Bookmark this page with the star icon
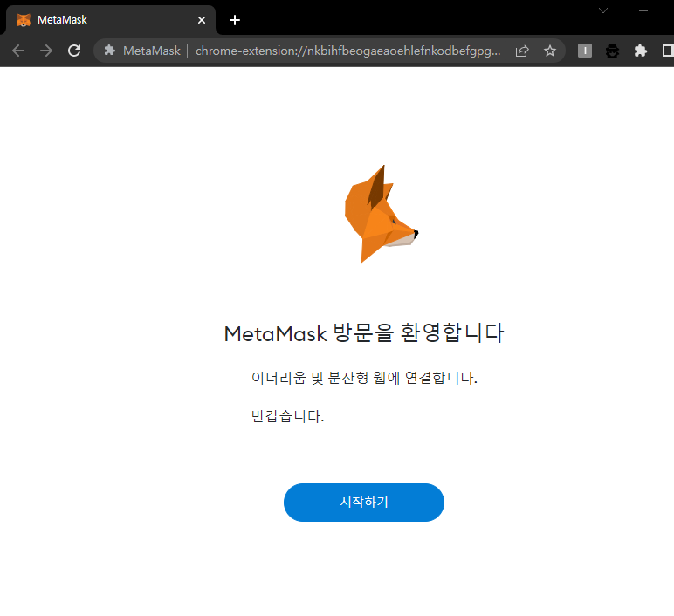 click(550, 51)
